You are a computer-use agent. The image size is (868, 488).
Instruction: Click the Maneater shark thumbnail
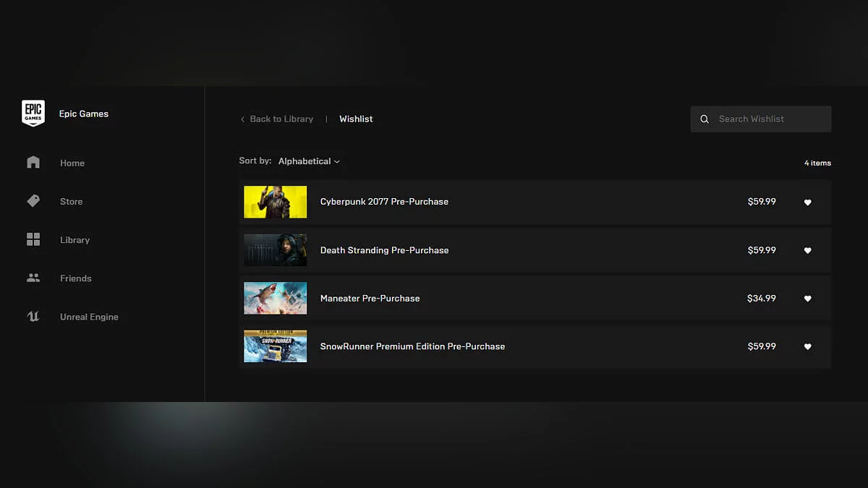point(275,299)
